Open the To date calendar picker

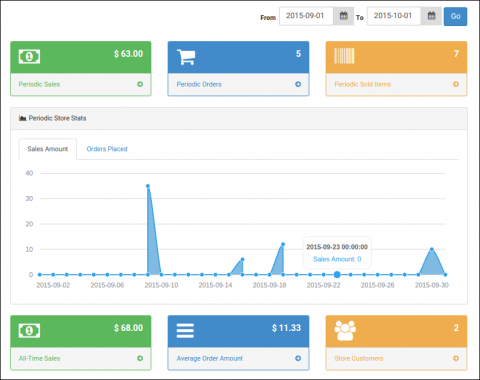(431, 16)
